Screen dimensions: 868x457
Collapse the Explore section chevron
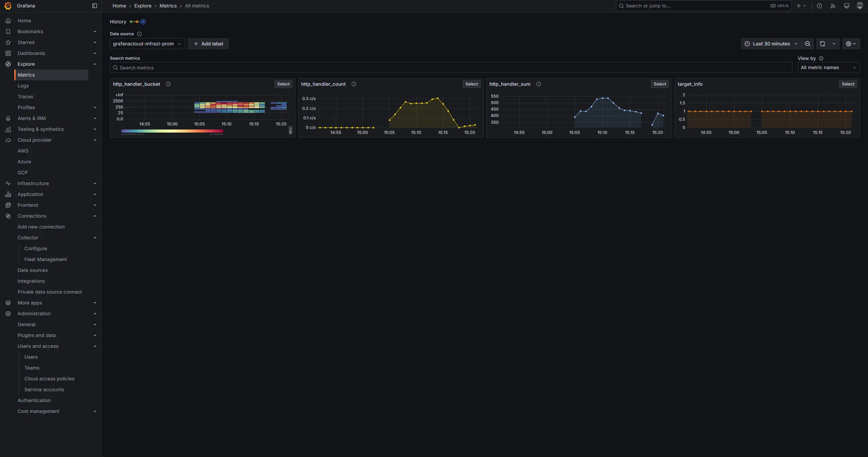95,64
